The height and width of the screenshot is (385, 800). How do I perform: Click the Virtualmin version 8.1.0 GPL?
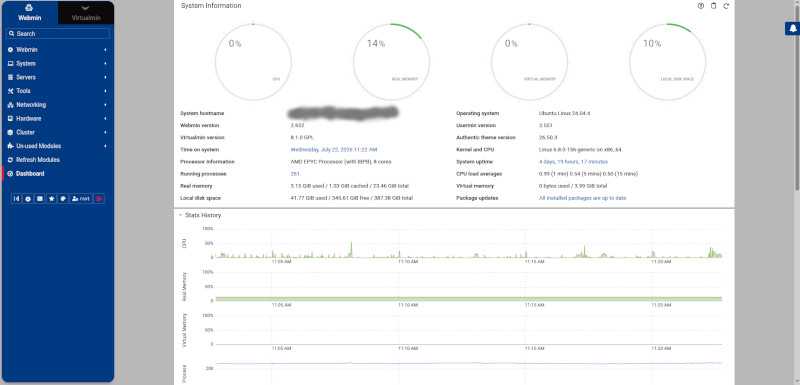pyautogui.click(x=303, y=138)
